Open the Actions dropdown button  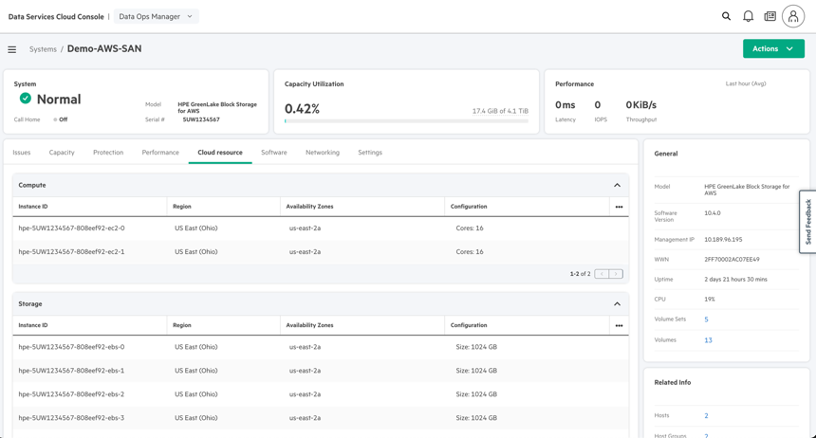coord(773,48)
